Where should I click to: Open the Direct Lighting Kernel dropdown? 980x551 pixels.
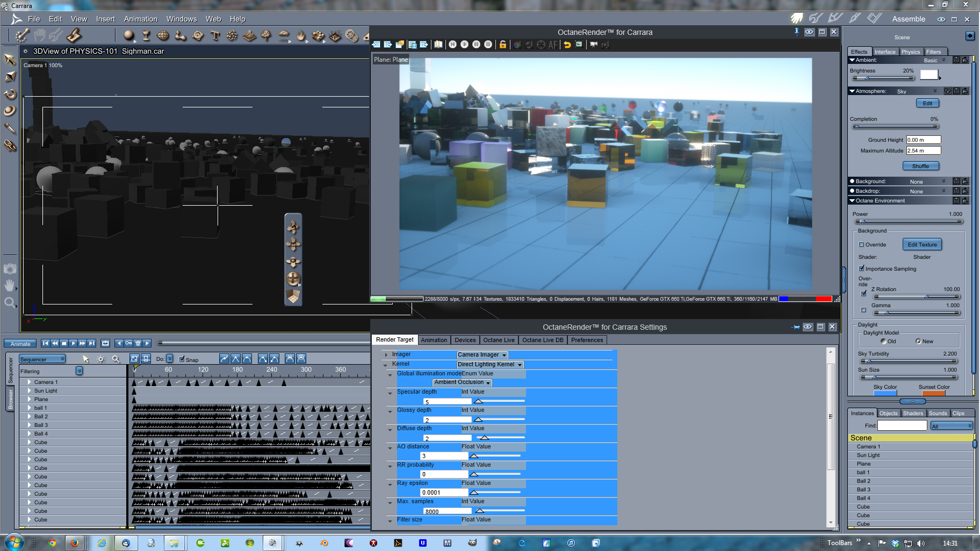pyautogui.click(x=490, y=364)
